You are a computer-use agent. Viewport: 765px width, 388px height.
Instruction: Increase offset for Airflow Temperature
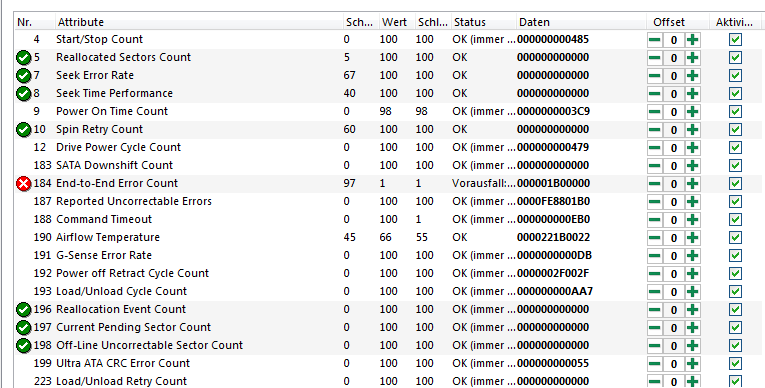coord(692,238)
